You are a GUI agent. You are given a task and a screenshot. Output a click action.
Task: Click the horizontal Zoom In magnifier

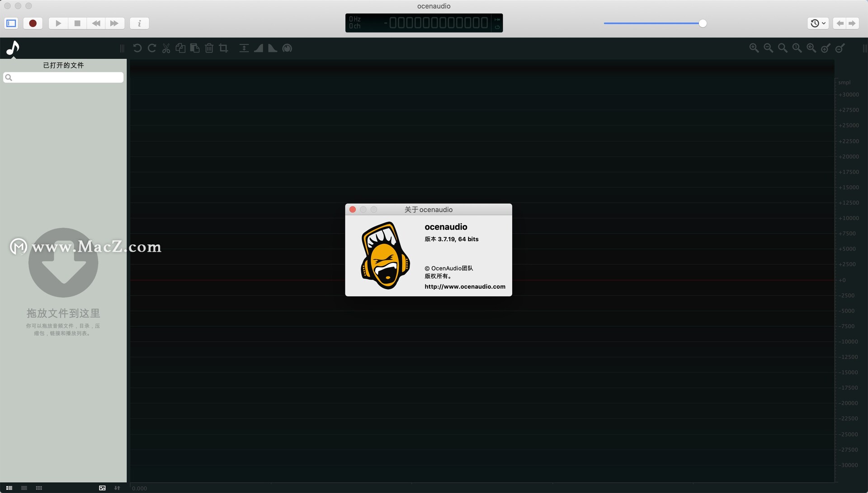coord(754,48)
